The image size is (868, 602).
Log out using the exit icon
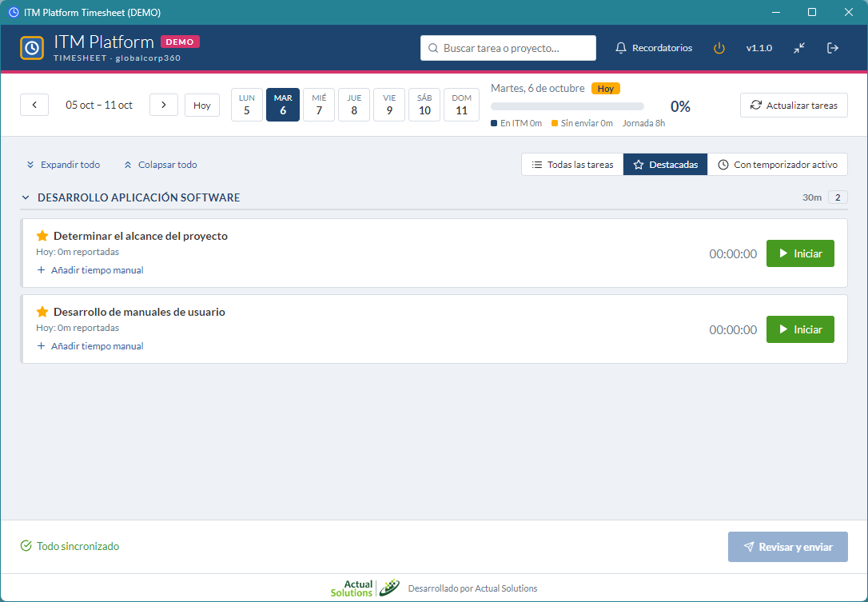click(833, 48)
